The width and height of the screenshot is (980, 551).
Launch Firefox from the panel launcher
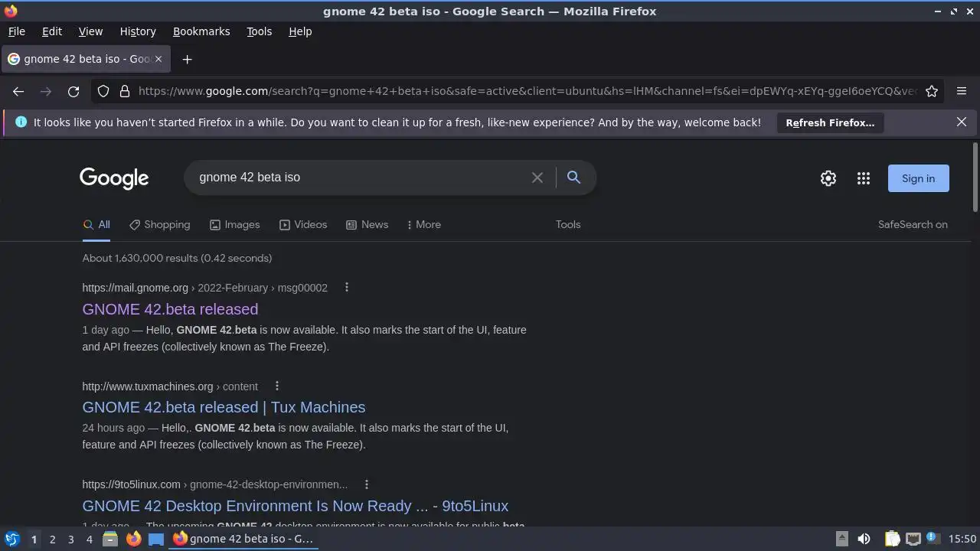point(133,539)
